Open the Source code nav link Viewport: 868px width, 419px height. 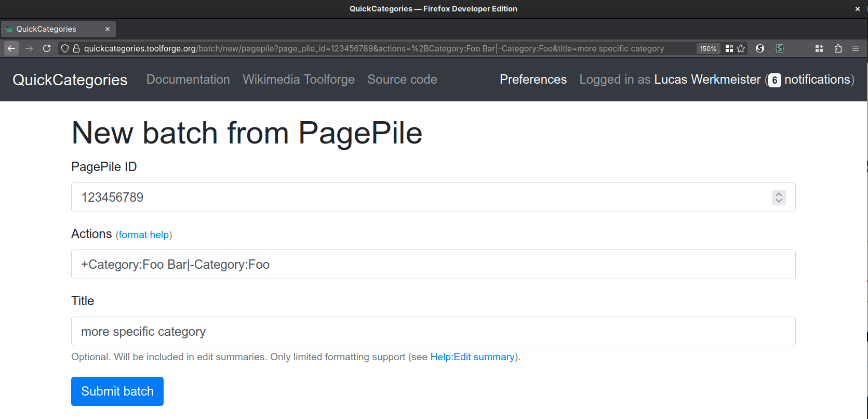(x=402, y=80)
